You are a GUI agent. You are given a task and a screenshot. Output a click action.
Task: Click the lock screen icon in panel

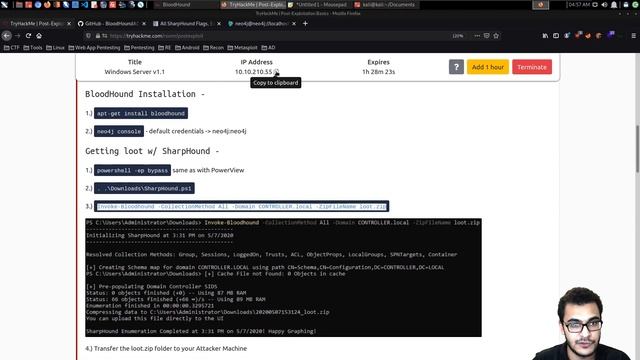[x=626, y=5]
